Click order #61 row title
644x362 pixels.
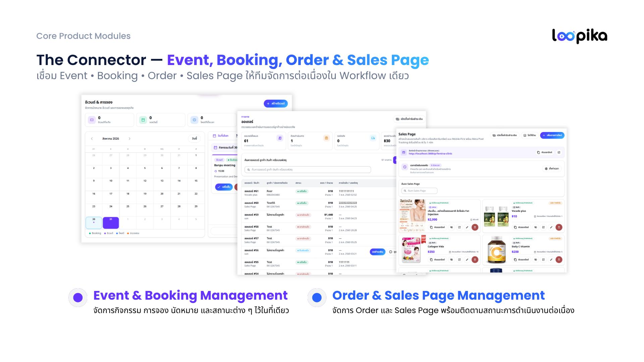point(251,191)
